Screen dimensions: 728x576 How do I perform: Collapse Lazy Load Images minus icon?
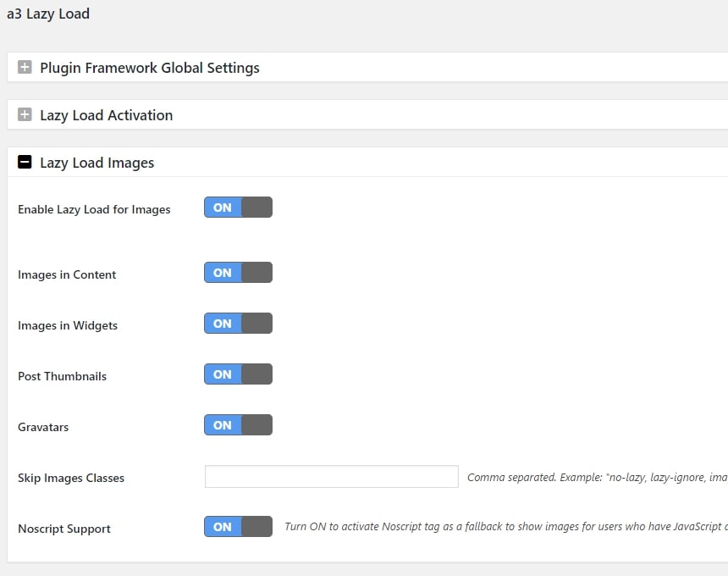(x=25, y=162)
